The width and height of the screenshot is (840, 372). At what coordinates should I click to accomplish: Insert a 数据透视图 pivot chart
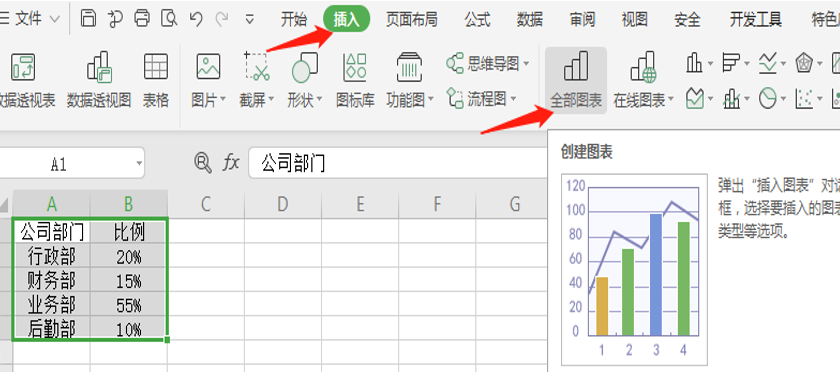(99, 79)
